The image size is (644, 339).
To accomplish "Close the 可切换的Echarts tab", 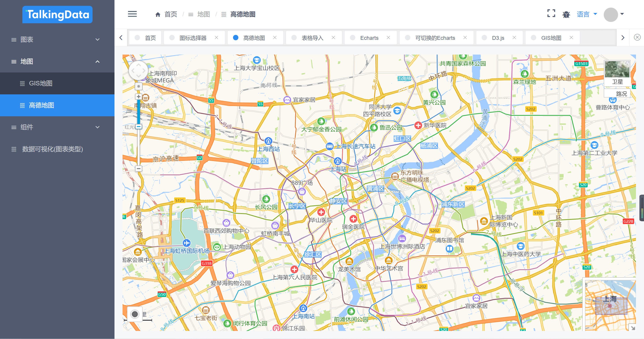I will tap(465, 38).
